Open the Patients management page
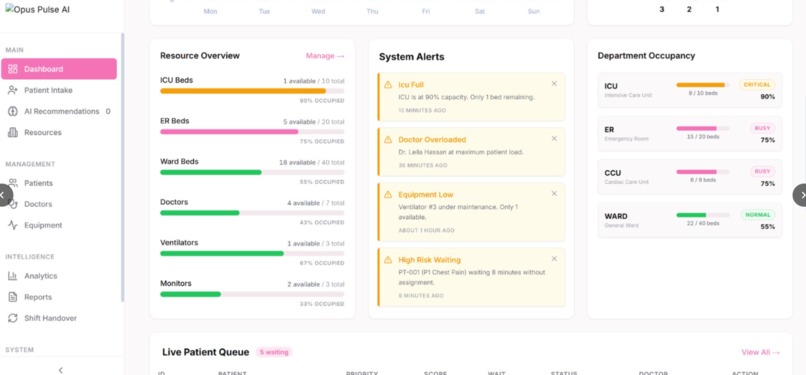The width and height of the screenshot is (806, 375). [59, 183]
